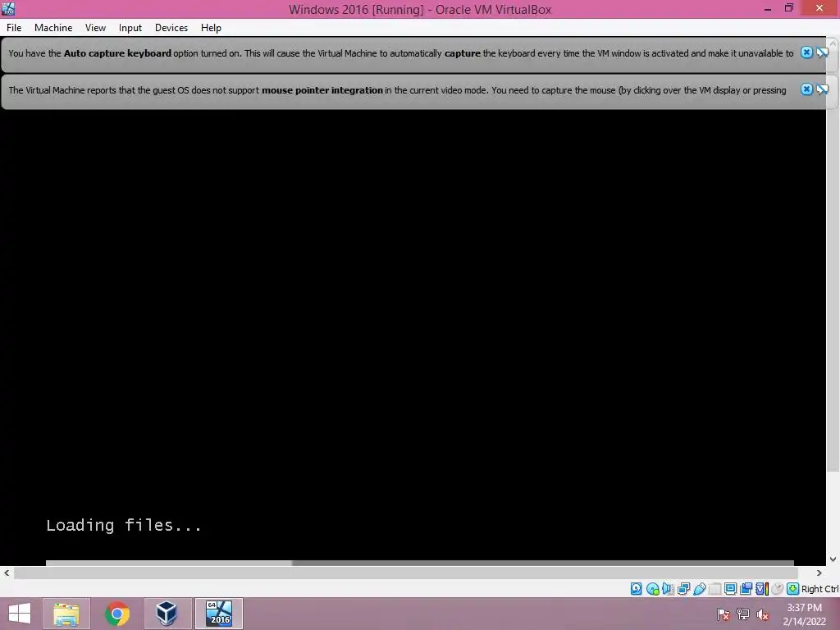The height and width of the screenshot is (630, 840).
Task: Click the virtualization CPU status icon
Action: pos(761,589)
